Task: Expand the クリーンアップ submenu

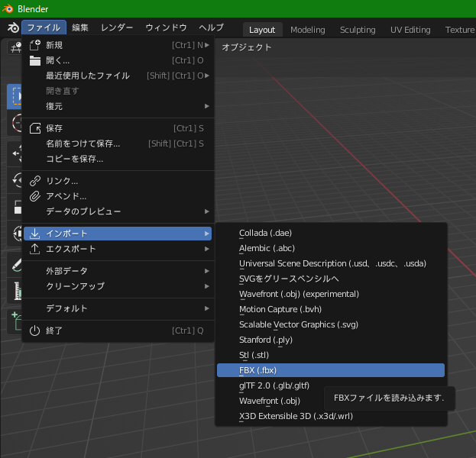Action: (x=118, y=286)
